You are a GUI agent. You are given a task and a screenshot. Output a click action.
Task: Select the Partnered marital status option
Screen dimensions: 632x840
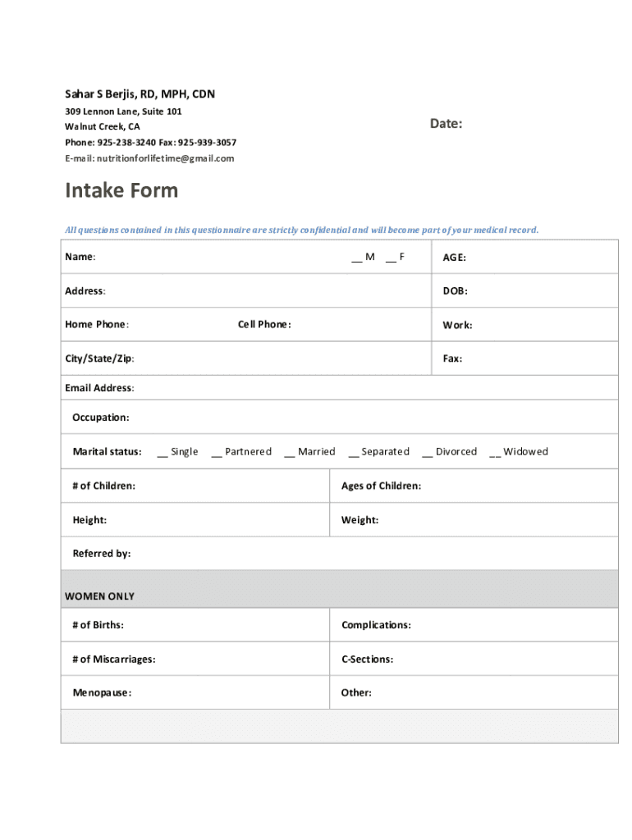(x=217, y=452)
